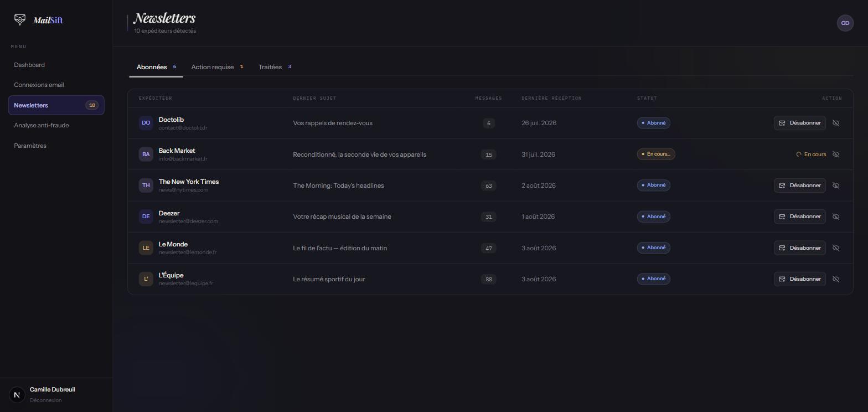
Task: Click the L' avatar for L'Équipe
Action: [146, 279]
